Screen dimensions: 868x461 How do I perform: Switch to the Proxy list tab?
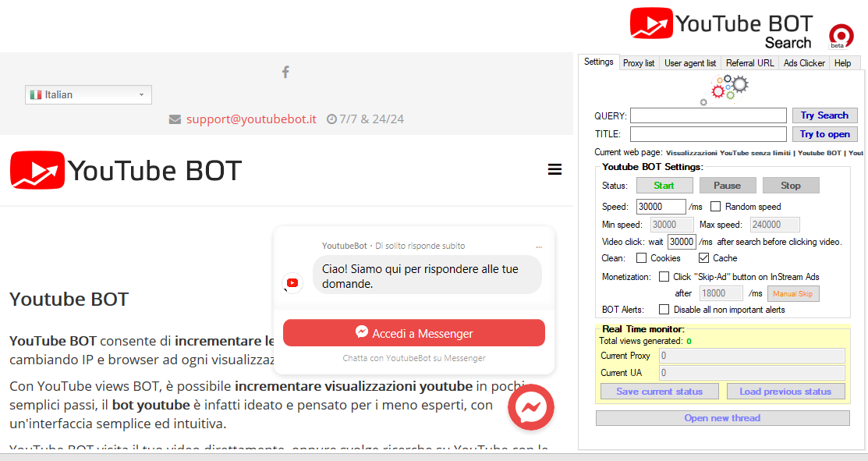[x=638, y=63]
